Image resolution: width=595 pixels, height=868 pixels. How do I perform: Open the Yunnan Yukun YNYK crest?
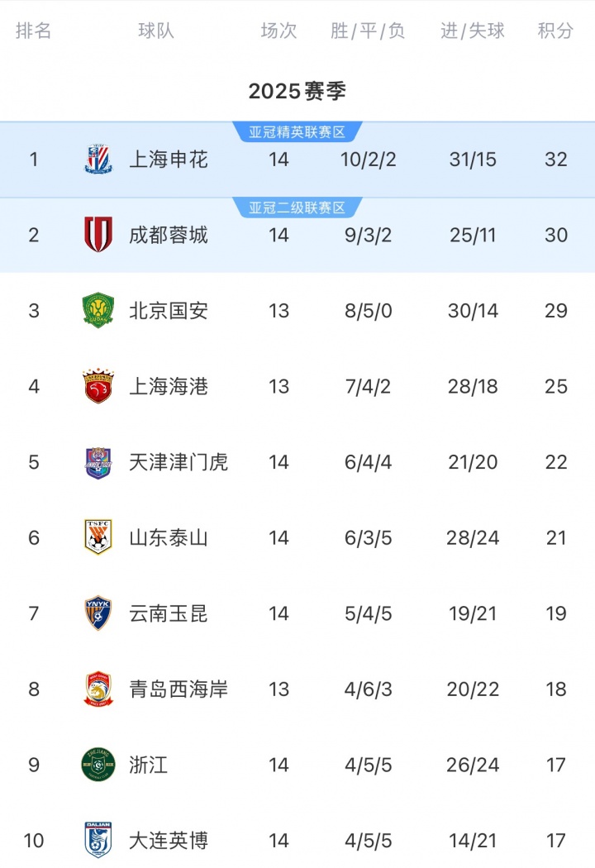coord(98,613)
